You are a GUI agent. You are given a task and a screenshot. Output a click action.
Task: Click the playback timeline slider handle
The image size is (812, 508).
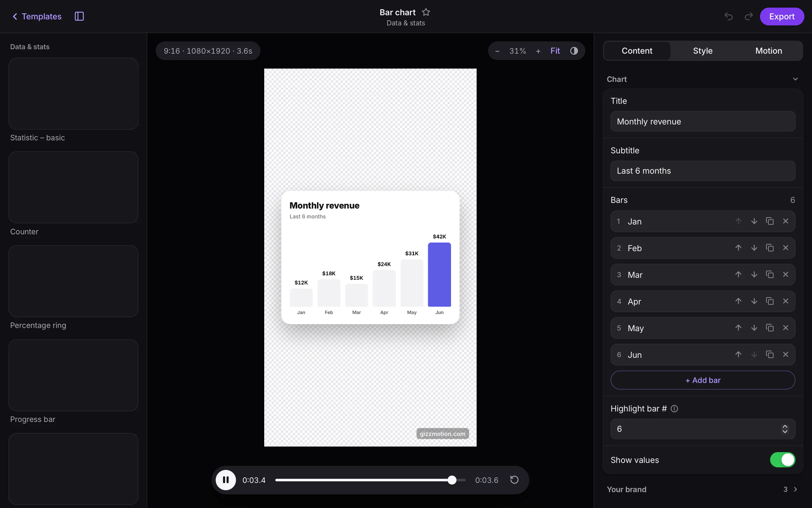coord(452,480)
